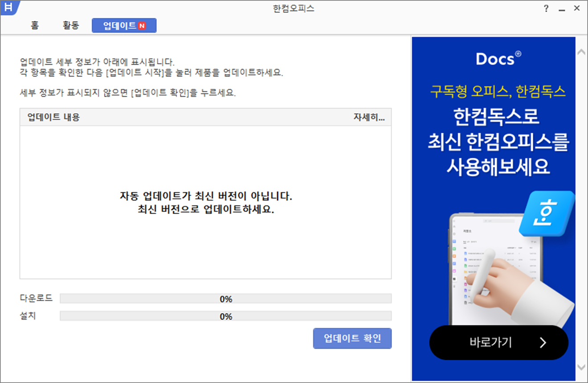588x383 pixels.
Task: Click the 다운로드 label
Action: [36, 298]
